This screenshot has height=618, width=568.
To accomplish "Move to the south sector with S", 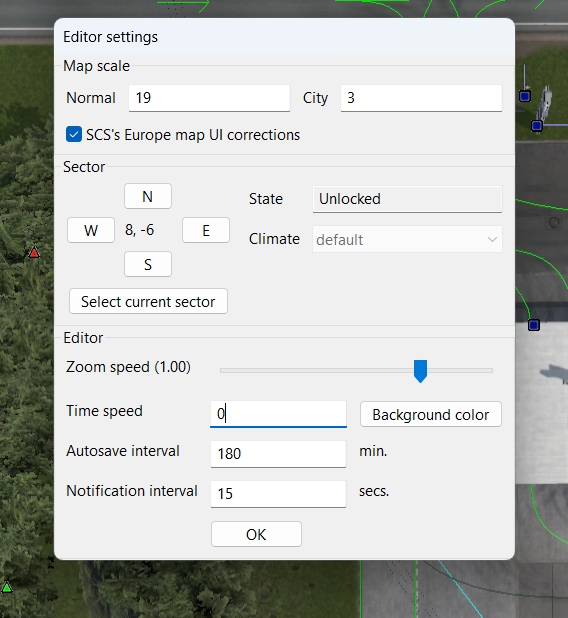I will 148,264.
